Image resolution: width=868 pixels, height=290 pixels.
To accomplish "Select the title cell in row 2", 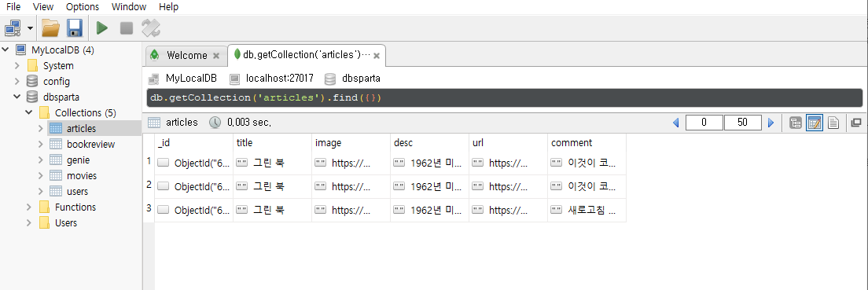I will (x=272, y=186).
